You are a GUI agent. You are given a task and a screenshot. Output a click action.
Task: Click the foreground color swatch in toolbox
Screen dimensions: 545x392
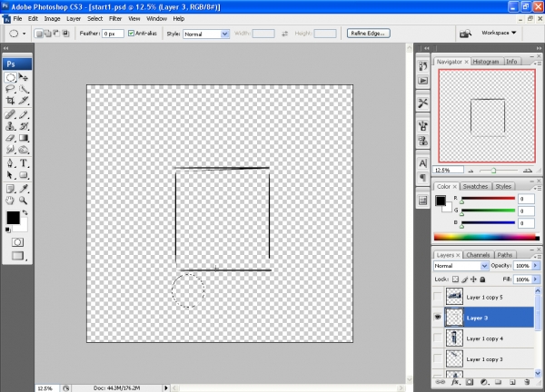pos(13,218)
